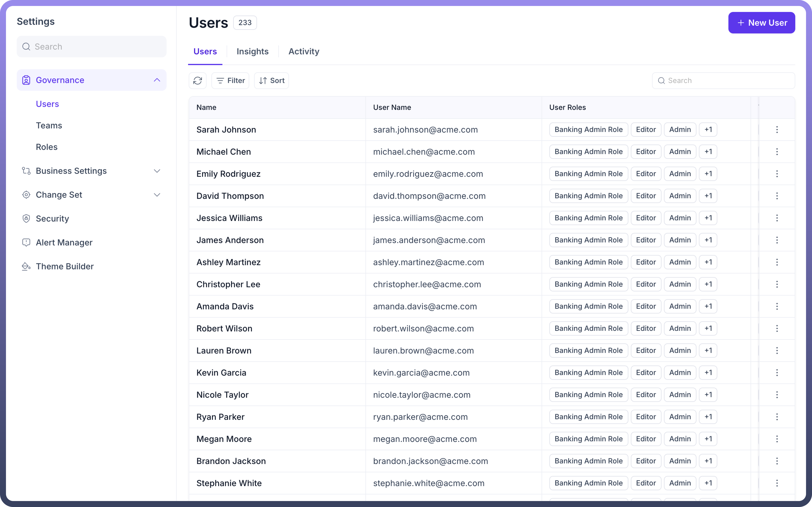
Task: Open row actions for Emily Rodriguez
Action: [x=777, y=174]
